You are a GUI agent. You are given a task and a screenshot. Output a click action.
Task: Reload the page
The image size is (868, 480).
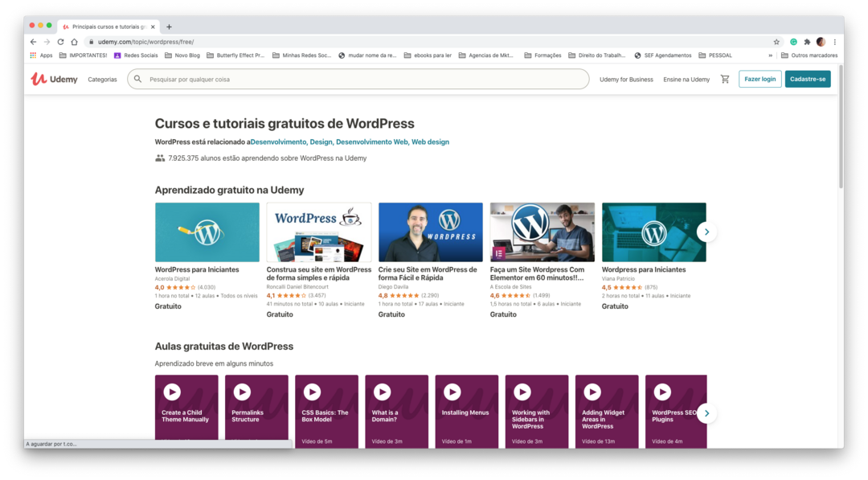point(60,42)
